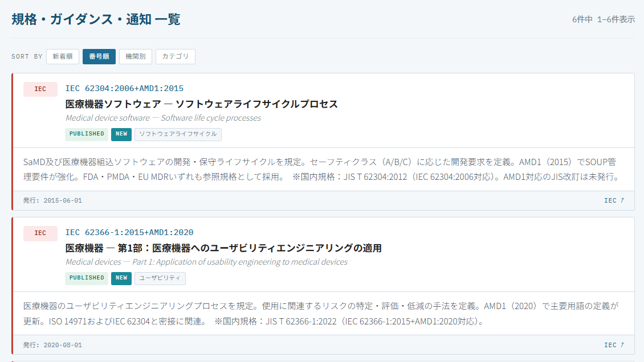Click the description mentioning JIS T 62304:2012
The height and width of the screenshot is (362, 644).
[321, 169]
